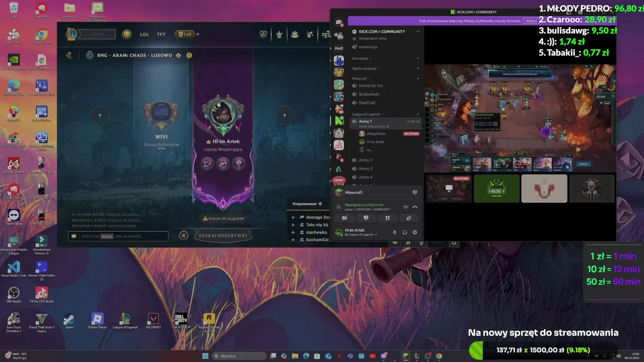Switch to the LOL tab in League client
Screen dimensions: 644x362
coord(144,35)
